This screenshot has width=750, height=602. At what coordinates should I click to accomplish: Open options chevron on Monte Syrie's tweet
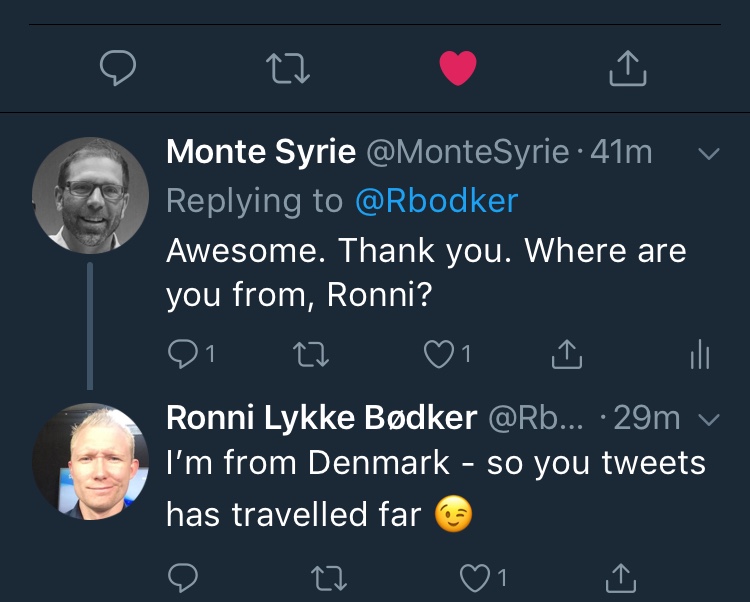tap(708, 154)
